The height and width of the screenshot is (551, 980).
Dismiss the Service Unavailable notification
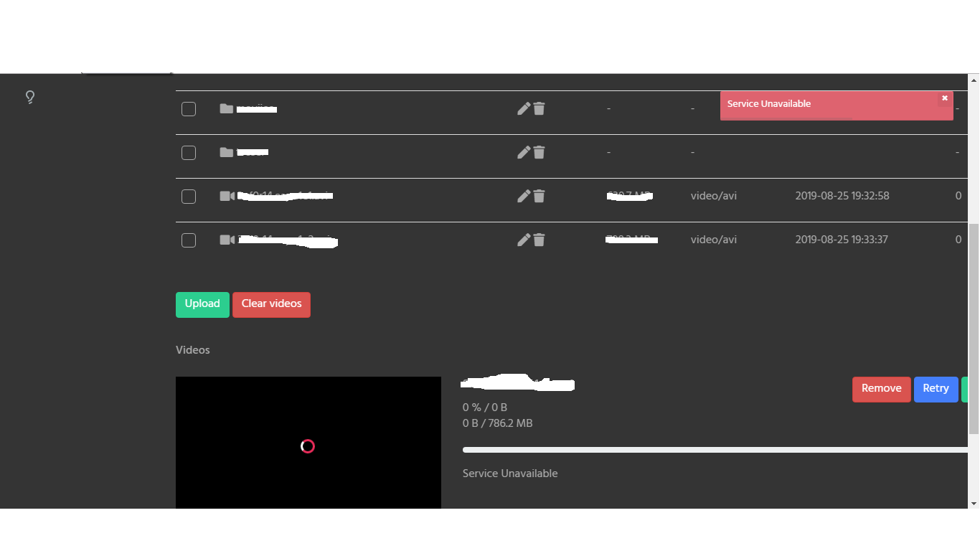point(945,98)
